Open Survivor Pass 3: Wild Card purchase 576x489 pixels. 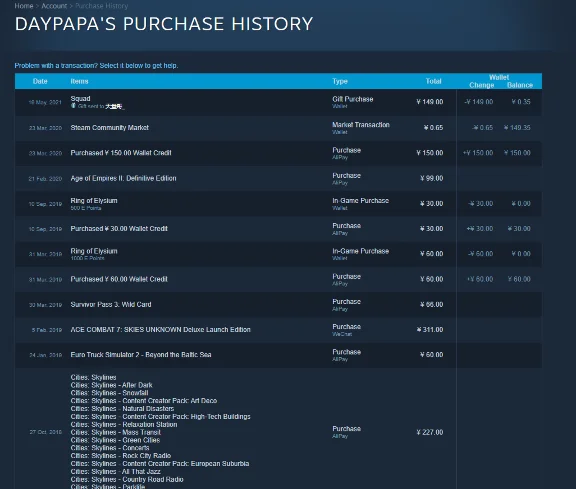point(278,305)
